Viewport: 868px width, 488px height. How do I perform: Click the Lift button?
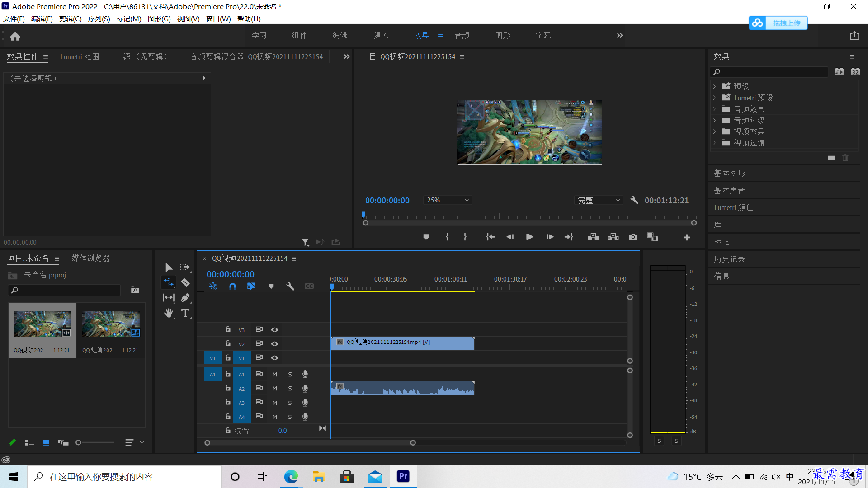(x=593, y=237)
